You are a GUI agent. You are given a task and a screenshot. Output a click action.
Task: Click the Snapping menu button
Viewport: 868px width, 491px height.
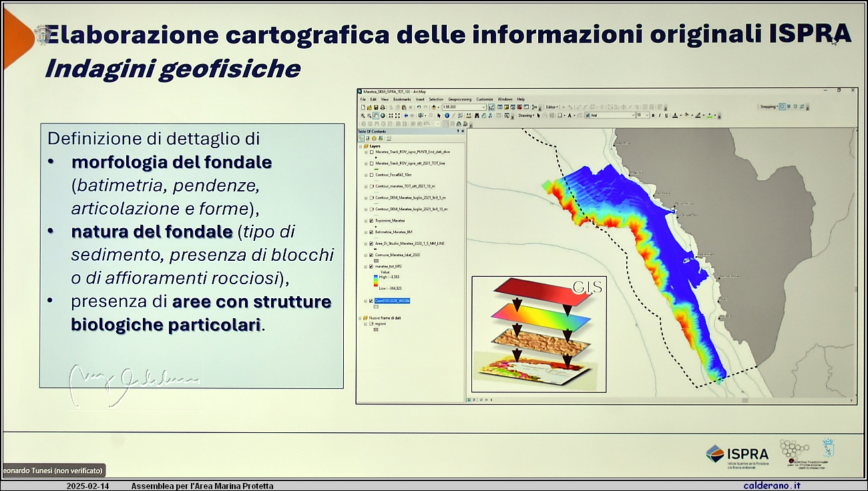[768, 107]
